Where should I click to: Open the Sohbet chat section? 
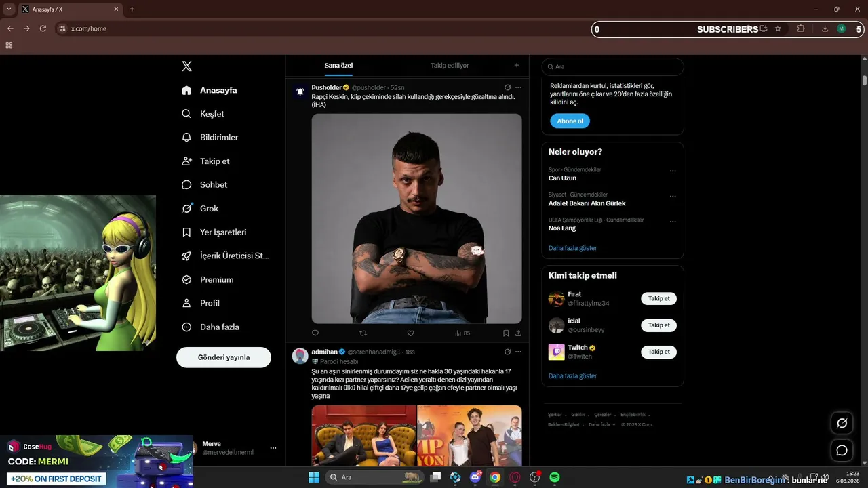click(x=204, y=185)
